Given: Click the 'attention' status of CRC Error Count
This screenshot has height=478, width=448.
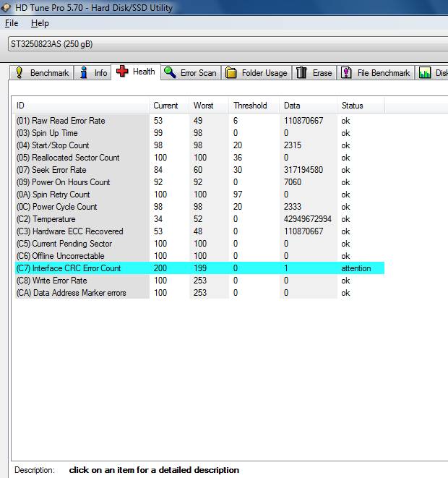Looking at the screenshot, I should tap(356, 268).
